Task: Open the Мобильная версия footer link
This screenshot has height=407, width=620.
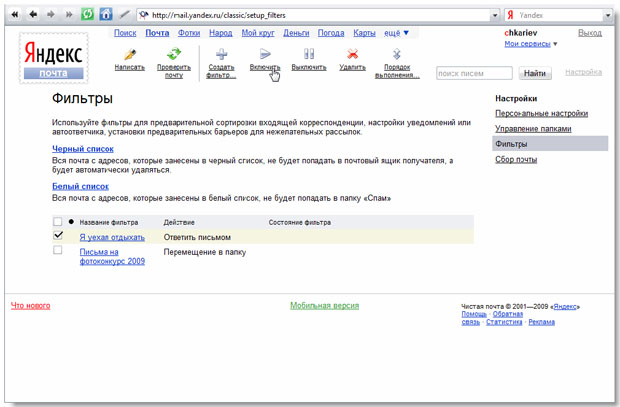Action: tap(324, 305)
